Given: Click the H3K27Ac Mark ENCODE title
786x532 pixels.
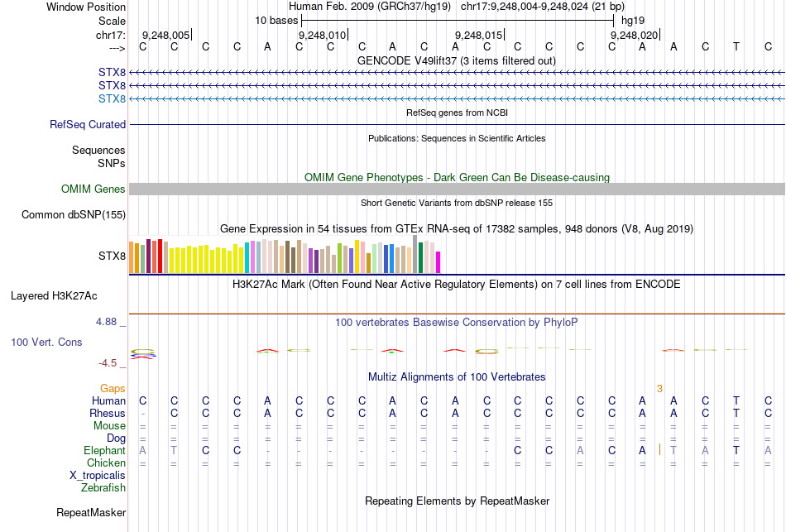Looking at the screenshot, I should coord(457,285).
